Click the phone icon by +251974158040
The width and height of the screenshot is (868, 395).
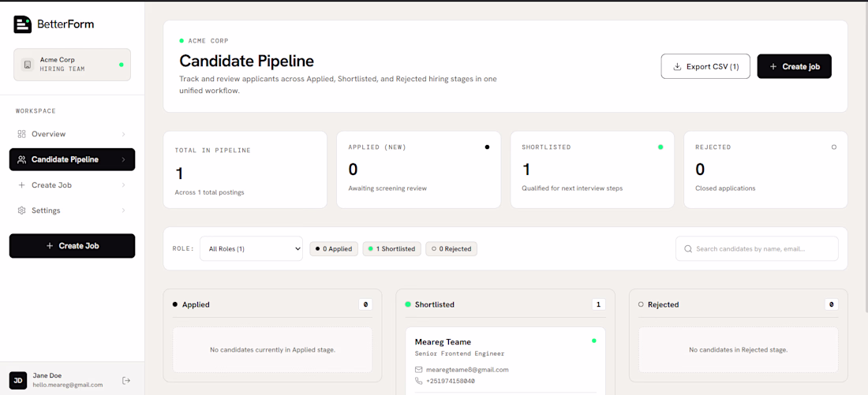[x=418, y=381]
